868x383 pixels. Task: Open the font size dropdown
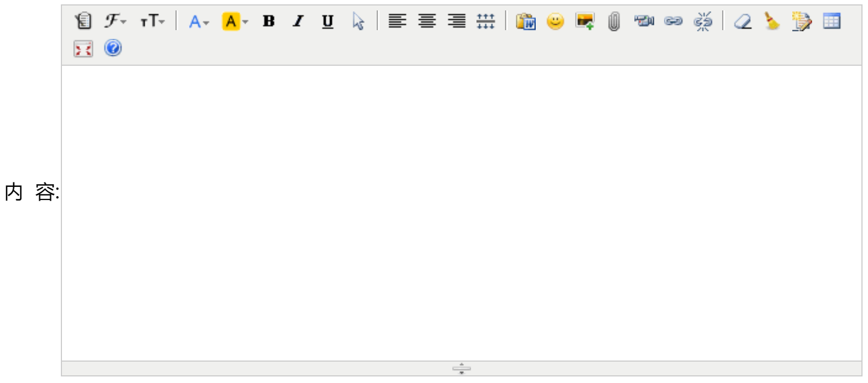click(x=152, y=21)
